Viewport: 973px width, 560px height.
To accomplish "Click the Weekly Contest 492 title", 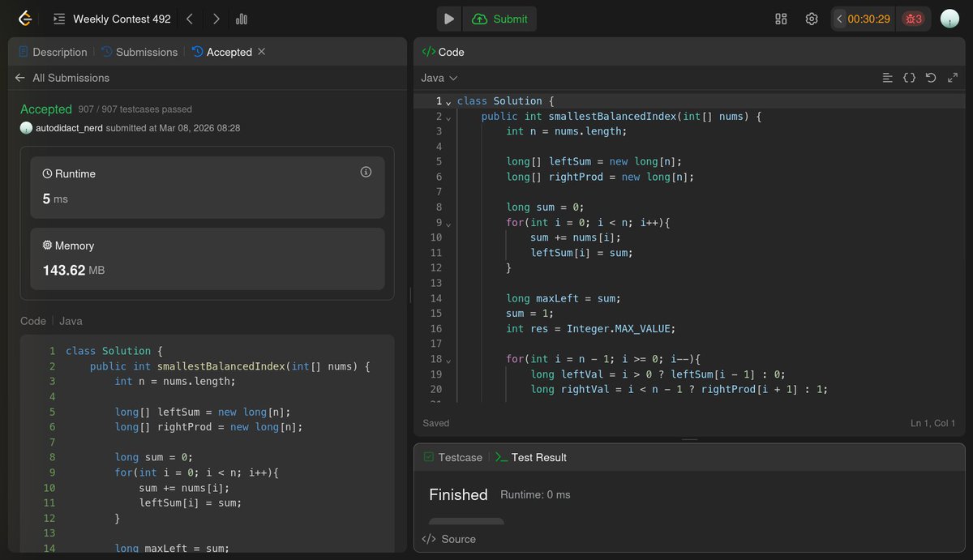I will [122, 19].
